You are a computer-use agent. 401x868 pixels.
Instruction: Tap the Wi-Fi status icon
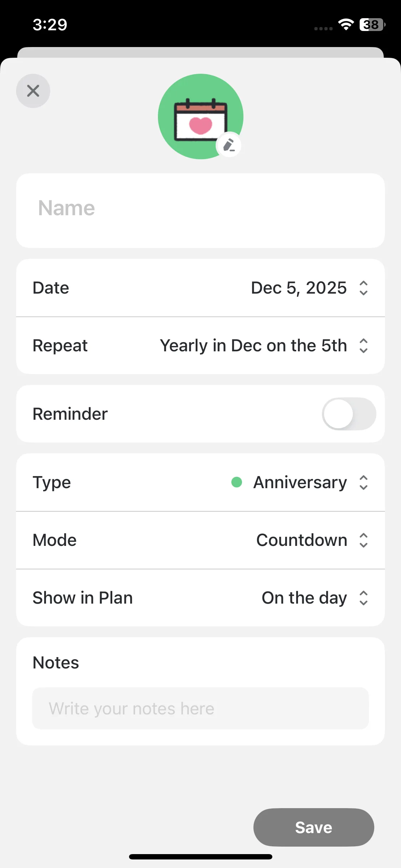point(345,25)
